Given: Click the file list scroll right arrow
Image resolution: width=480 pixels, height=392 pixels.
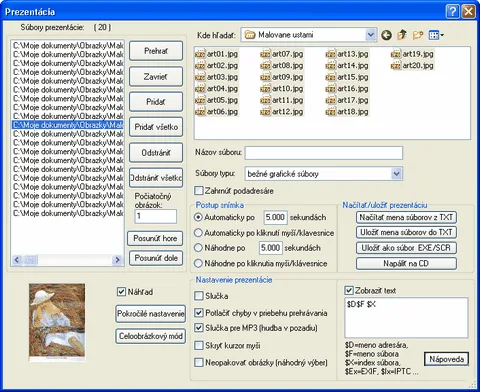Looking at the screenshot, I should pyautogui.click(x=117, y=260).
